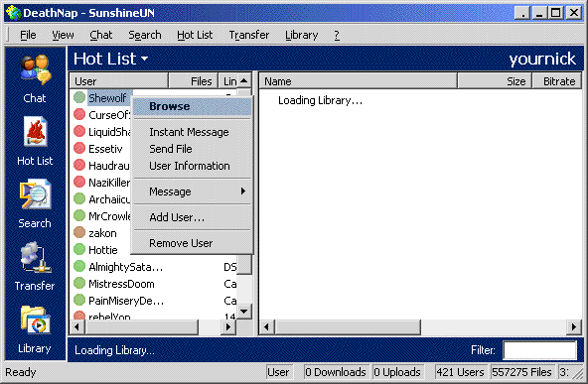Choose Add User in context menu
Screen dimensions: 588x384
coord(193,217)
